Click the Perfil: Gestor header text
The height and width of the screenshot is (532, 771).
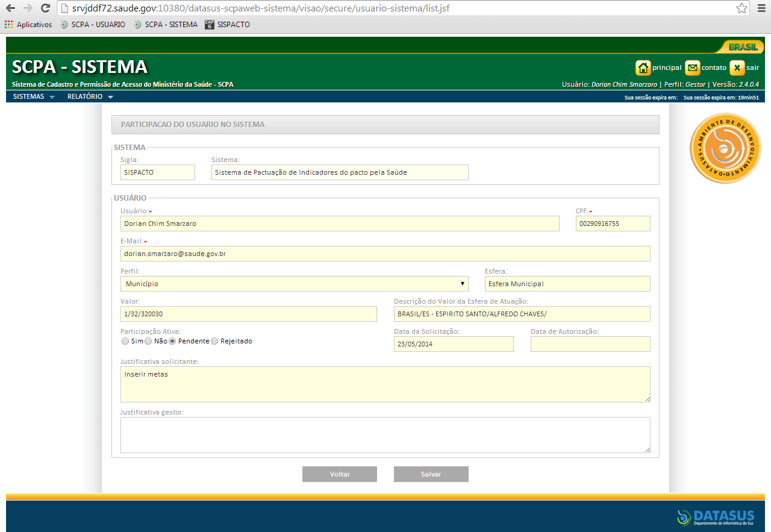684,85
